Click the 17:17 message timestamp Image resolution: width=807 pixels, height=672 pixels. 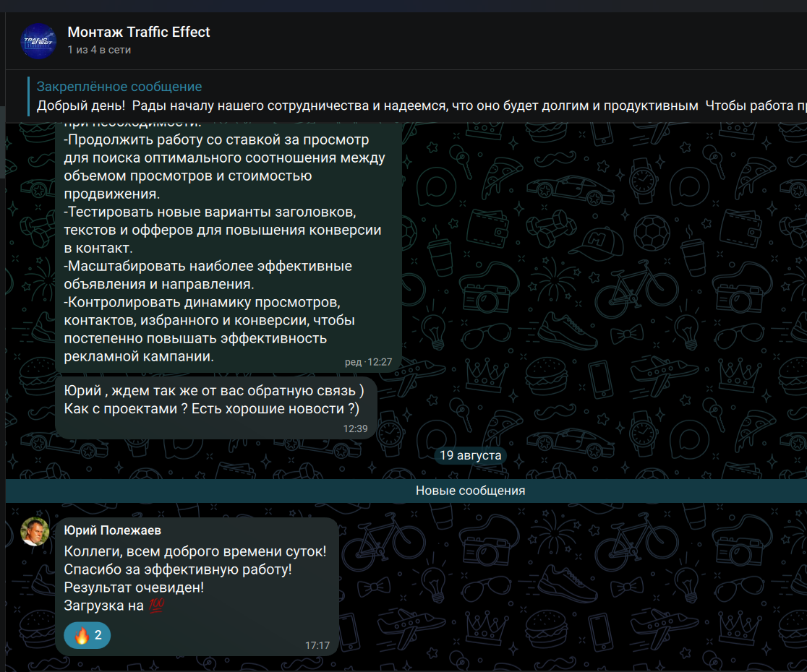tap(317, 645)
